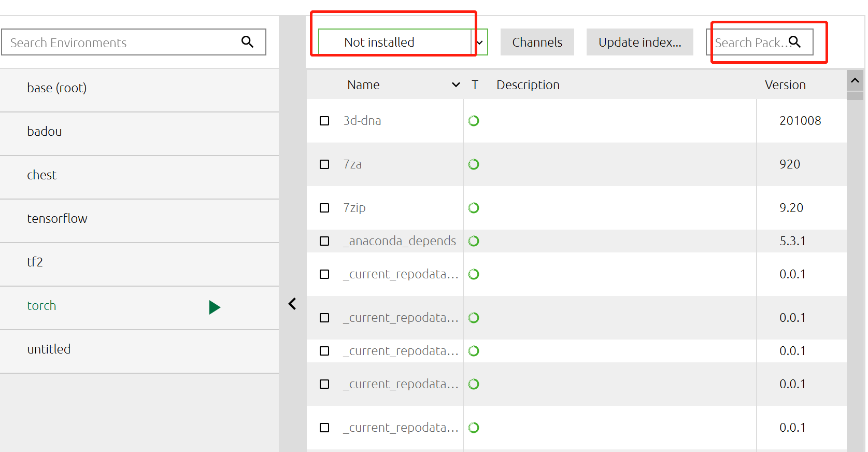Click version 9.20 of 7zip

(791, 208)
